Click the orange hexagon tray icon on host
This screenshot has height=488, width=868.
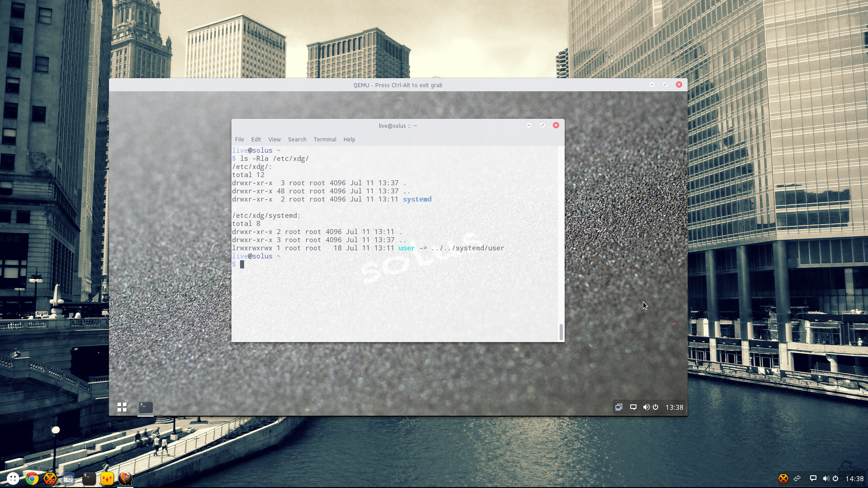click(x=783, y=479)
